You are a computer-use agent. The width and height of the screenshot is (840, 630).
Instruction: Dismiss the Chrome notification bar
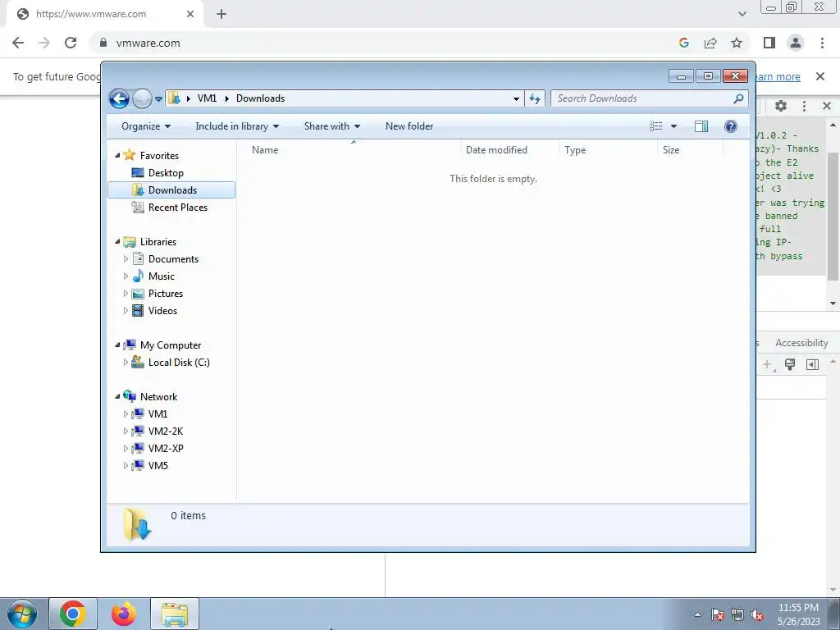click(819, 76)
